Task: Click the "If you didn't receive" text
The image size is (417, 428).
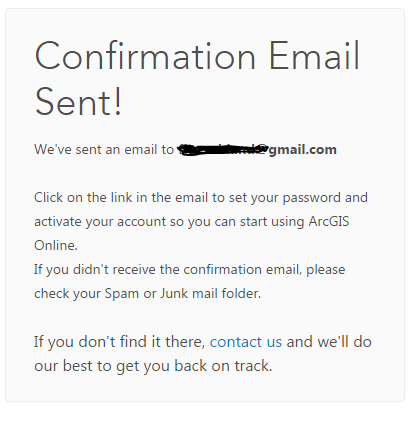Action: click(95, 269)
